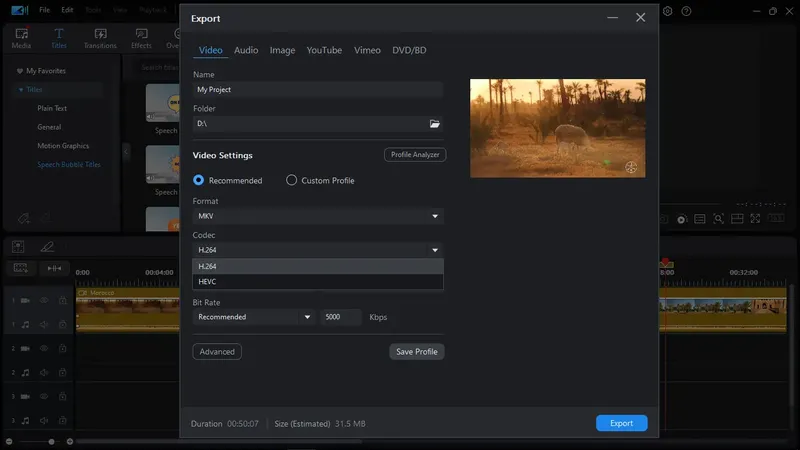
Task: Click the blue Export button
Action: (621, 423)
